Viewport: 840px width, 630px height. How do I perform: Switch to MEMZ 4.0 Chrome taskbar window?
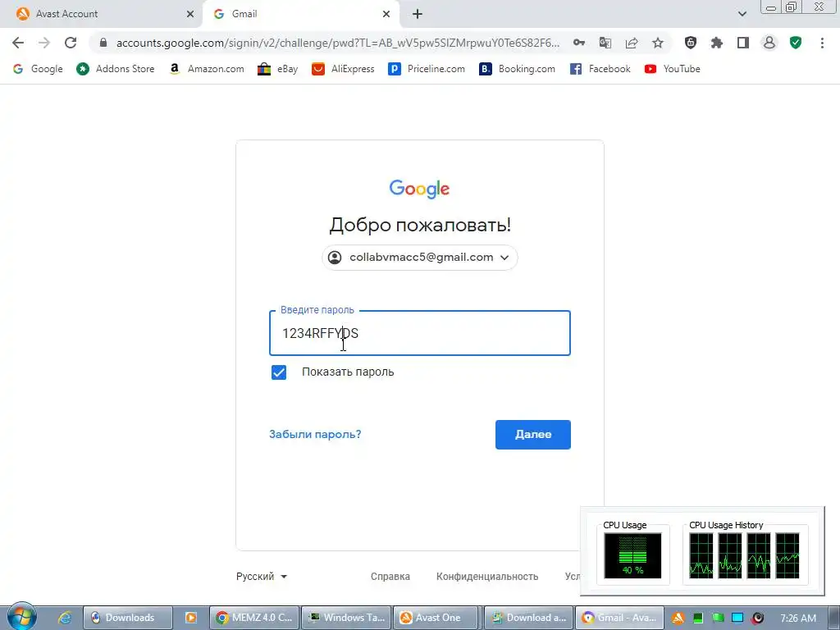pyautogui.click(x=254, y=618)
